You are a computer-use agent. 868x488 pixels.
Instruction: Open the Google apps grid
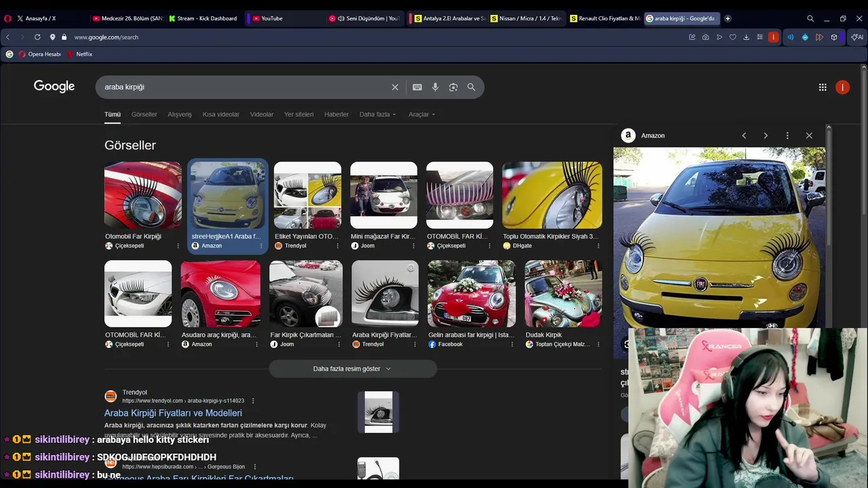pyautogui.click(x=823, y=87)
